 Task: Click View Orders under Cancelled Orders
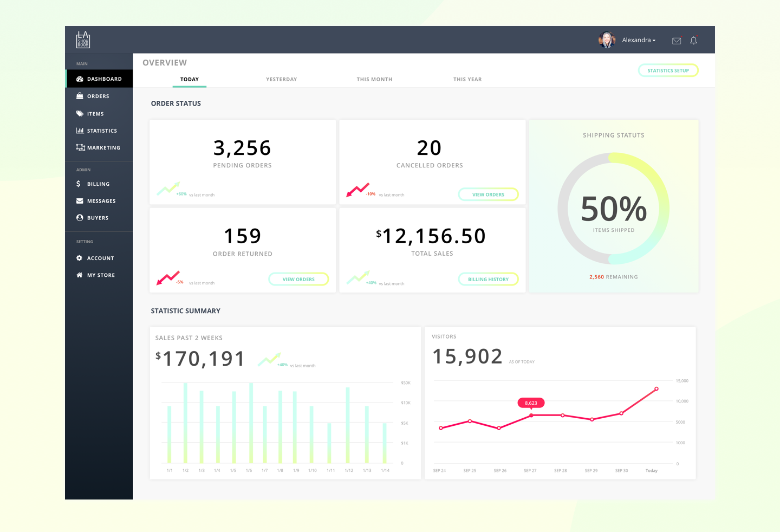click(x=488, y=194)
